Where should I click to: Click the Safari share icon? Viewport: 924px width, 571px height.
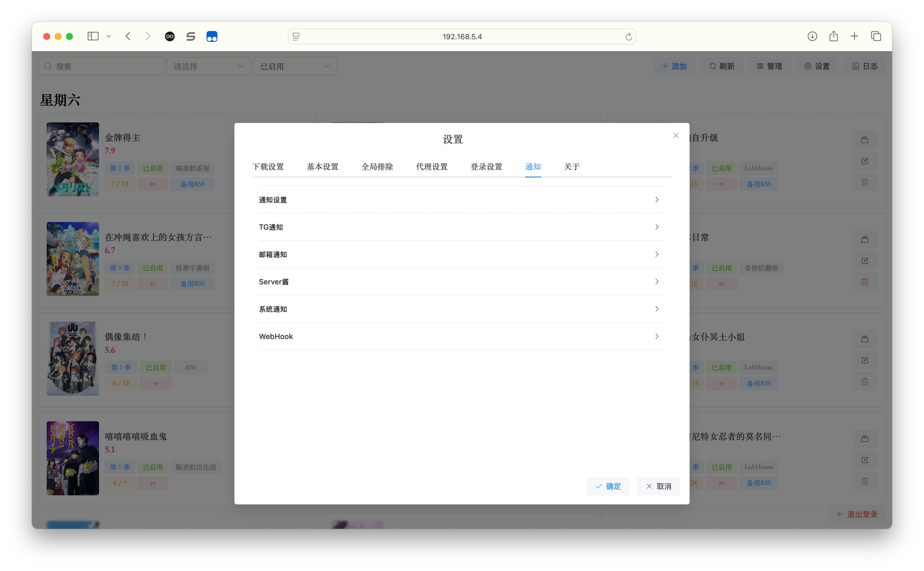[x=834, y=36]
